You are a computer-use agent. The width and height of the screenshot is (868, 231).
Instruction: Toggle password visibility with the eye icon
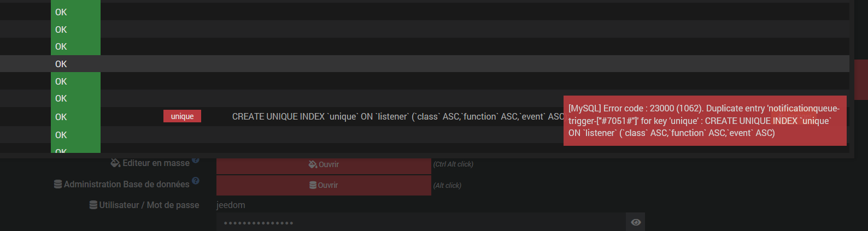(x=635, y=222)
